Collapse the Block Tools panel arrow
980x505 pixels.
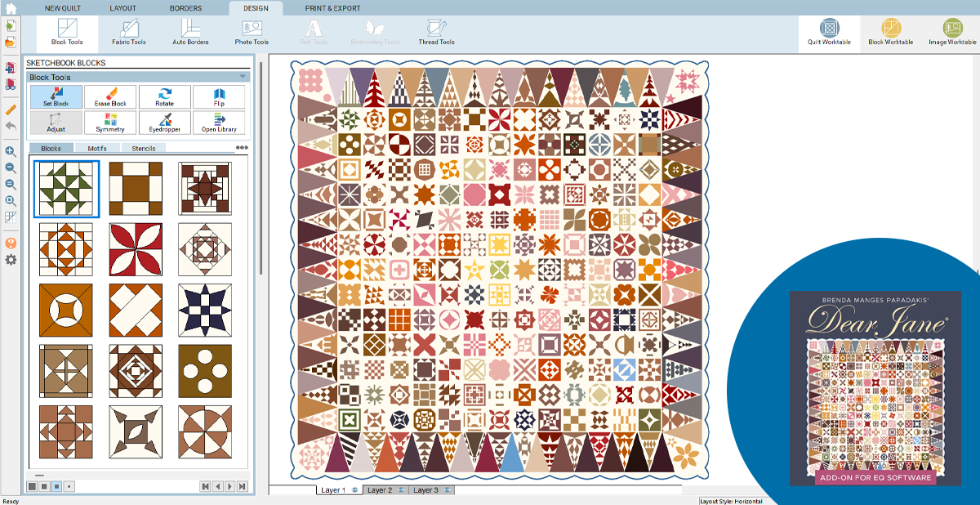coord(243,78)
